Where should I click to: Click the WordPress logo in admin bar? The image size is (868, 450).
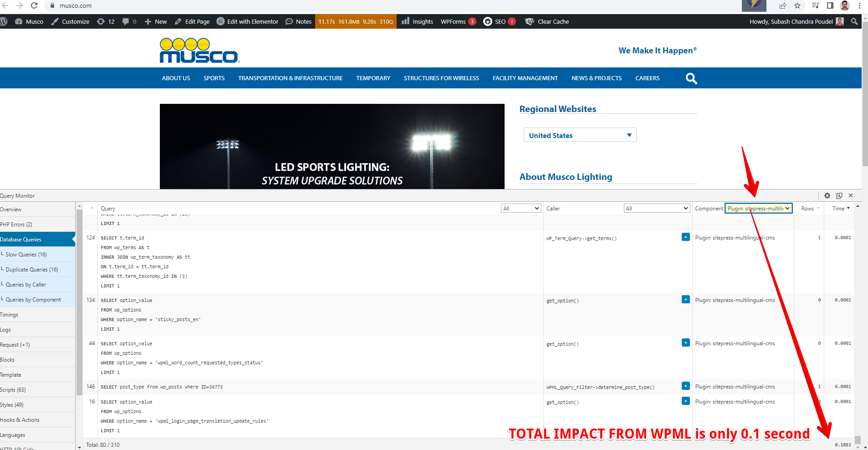point(4,21)
